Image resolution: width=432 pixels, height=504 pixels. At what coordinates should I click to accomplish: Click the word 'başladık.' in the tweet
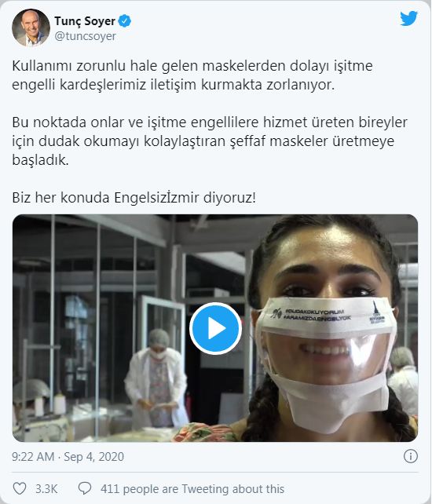(x=41, y=159)
